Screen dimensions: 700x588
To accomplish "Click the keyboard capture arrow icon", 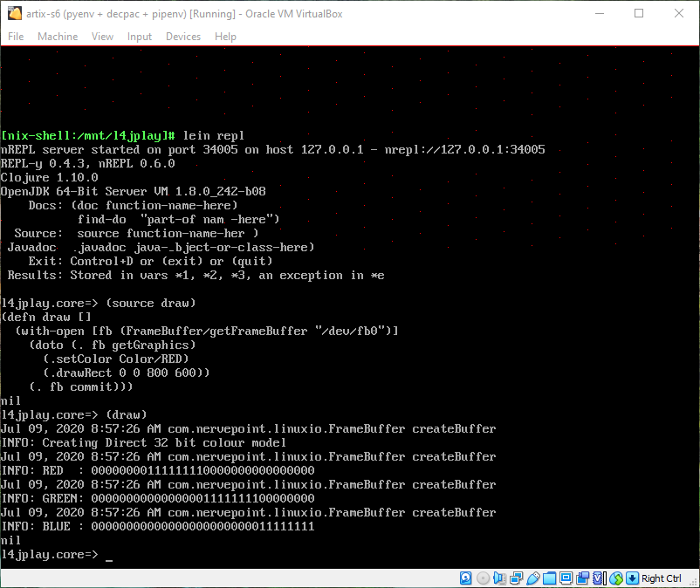I will click(632, 578).
